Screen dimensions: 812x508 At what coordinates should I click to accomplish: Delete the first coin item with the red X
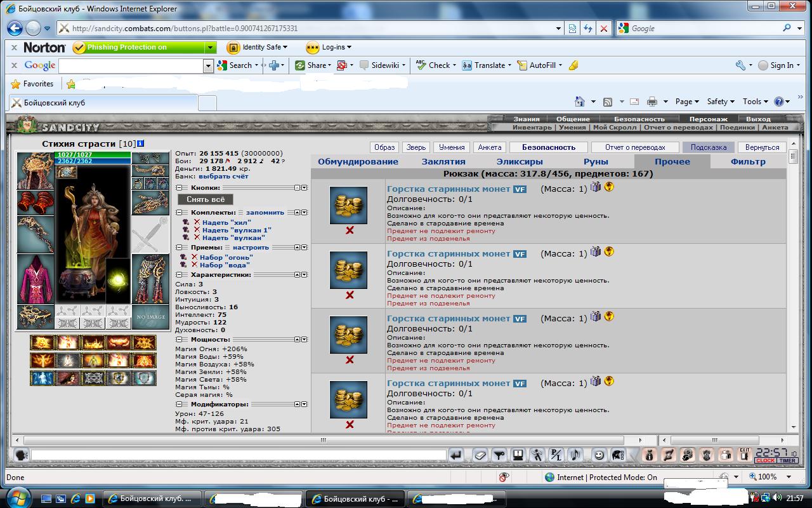point(350,231)
